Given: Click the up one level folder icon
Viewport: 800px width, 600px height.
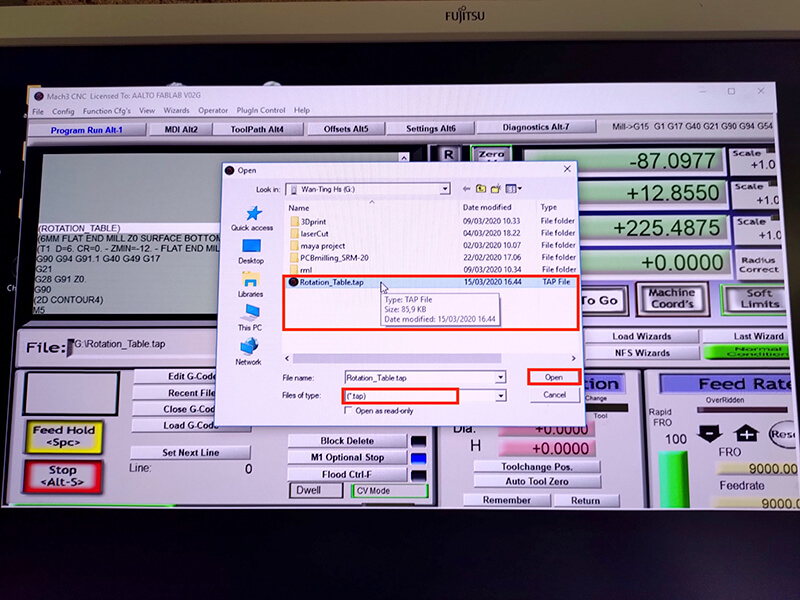Looking at the screenshot, I should tap(481, 188).
